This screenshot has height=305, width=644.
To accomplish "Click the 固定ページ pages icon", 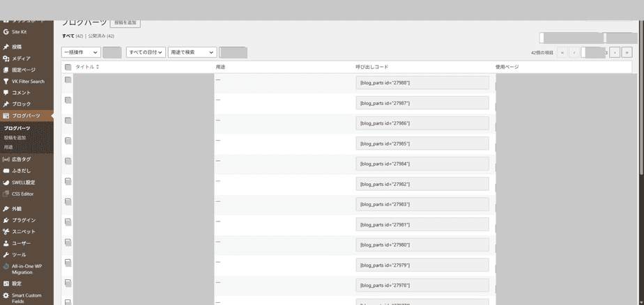I will tap(6, 70).
